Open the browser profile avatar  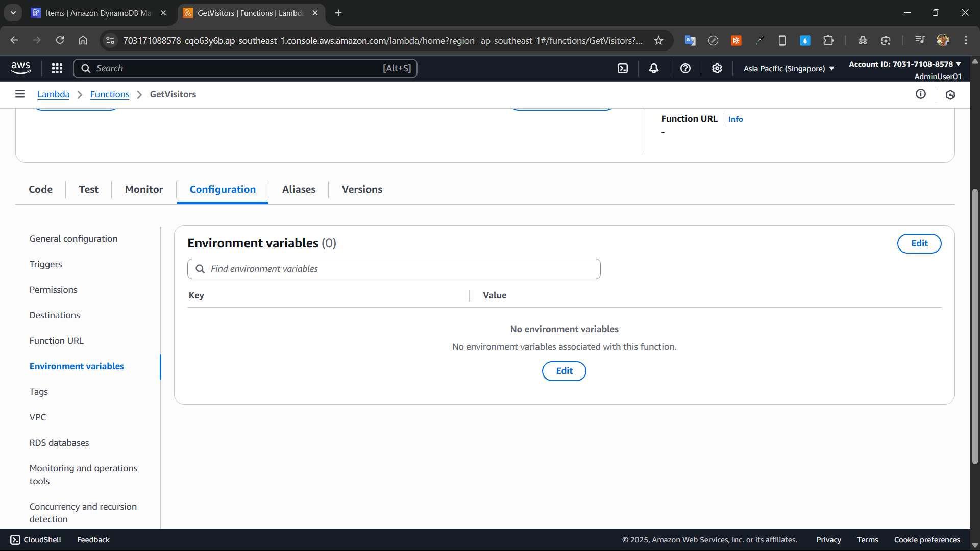tap(943, 40)
